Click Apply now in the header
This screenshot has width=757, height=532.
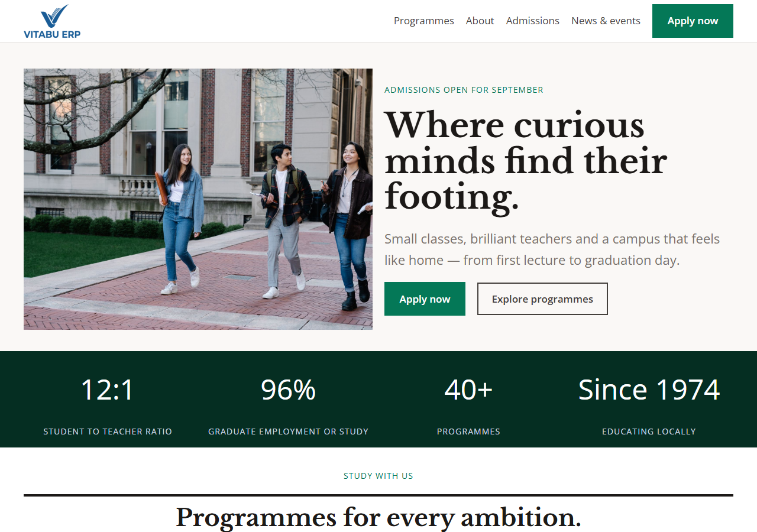(693, 21)
